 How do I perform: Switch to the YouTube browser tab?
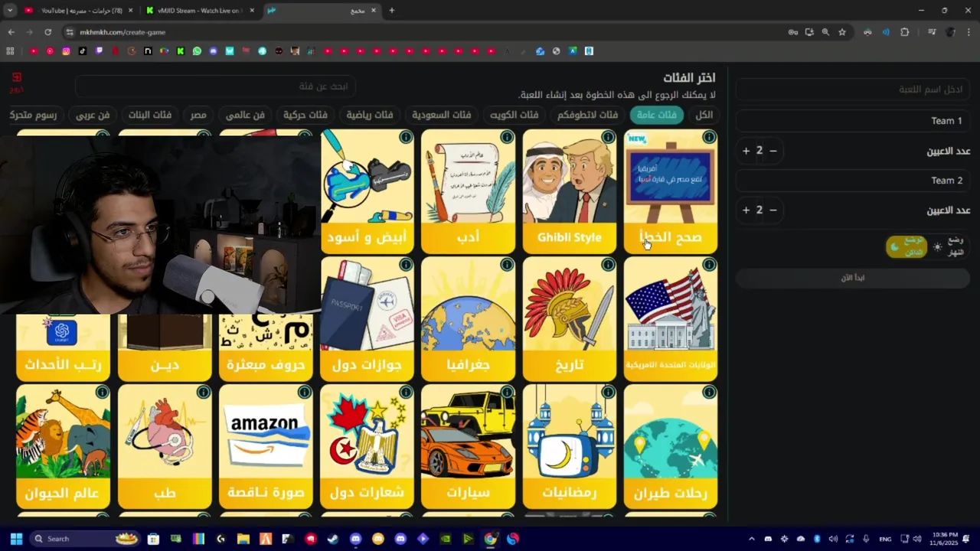[x=79, y=10]
